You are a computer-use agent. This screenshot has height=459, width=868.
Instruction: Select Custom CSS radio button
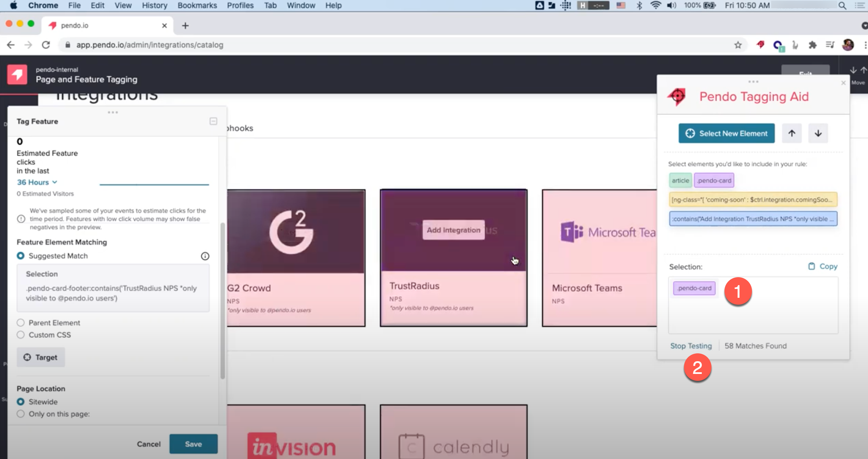tap(21, 335)
